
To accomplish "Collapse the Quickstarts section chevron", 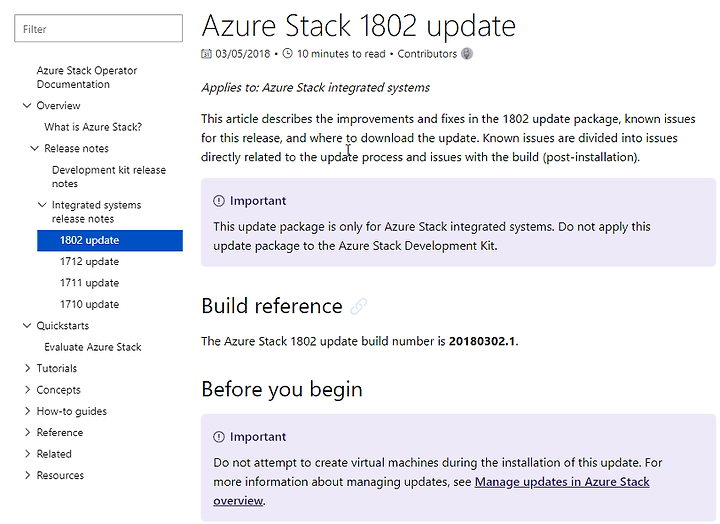I will 27,326.
